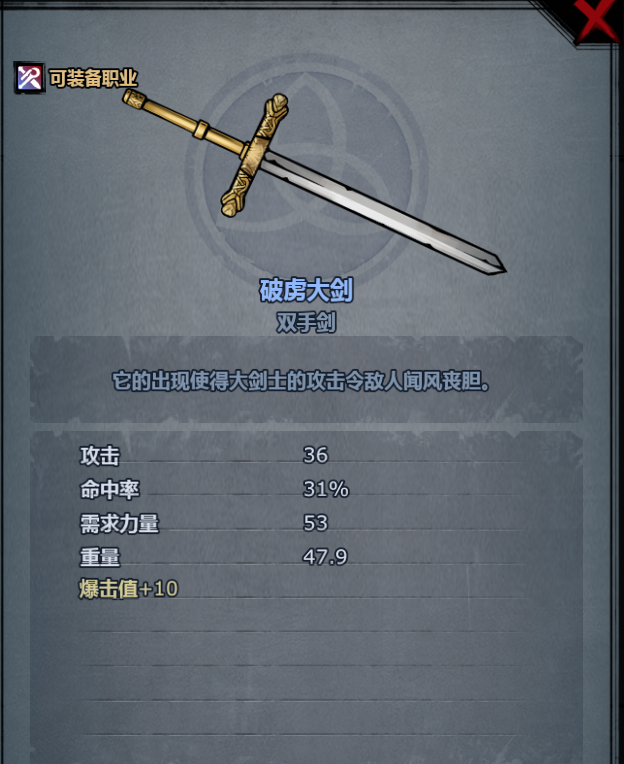Close the item panel with red X
The height and width of the screenshot is (764, 624).
[597, 19]
